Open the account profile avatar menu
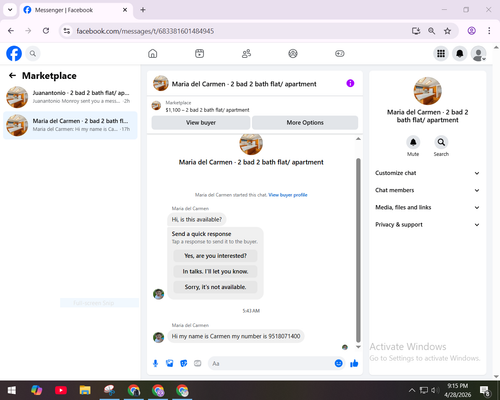Screen dimensions: 500x400 pos(478,53)
